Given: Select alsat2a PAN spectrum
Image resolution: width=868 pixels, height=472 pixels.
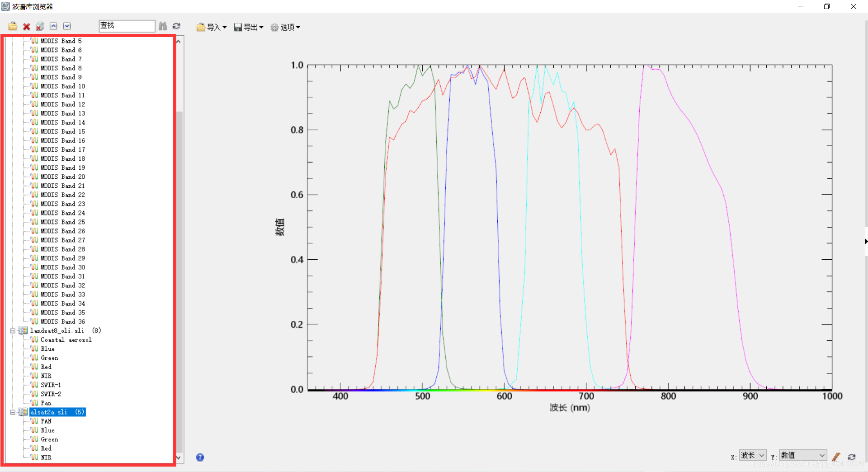Looking at the screenshot, I should click(46, 421).
